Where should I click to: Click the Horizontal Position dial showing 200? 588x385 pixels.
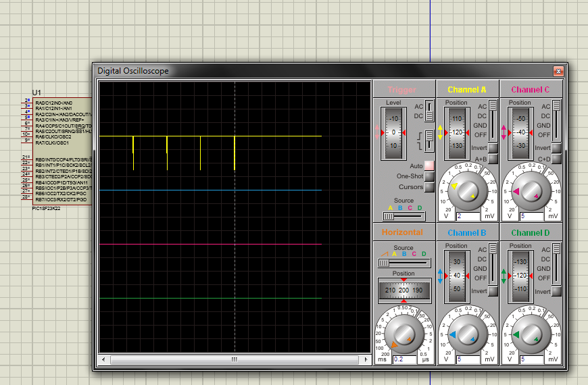(x=404, y=290)
